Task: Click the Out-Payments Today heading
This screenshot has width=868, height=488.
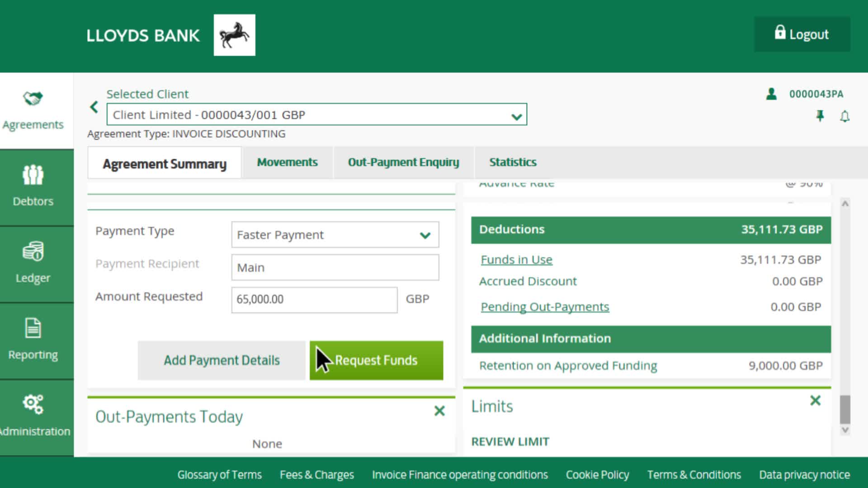Action: click(169, 416)
